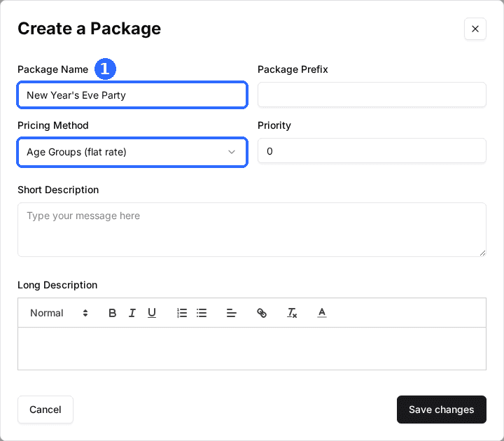Screen dimensions: 504x441
Task: Open text alignment options
Action: click(x=232, y=313)
